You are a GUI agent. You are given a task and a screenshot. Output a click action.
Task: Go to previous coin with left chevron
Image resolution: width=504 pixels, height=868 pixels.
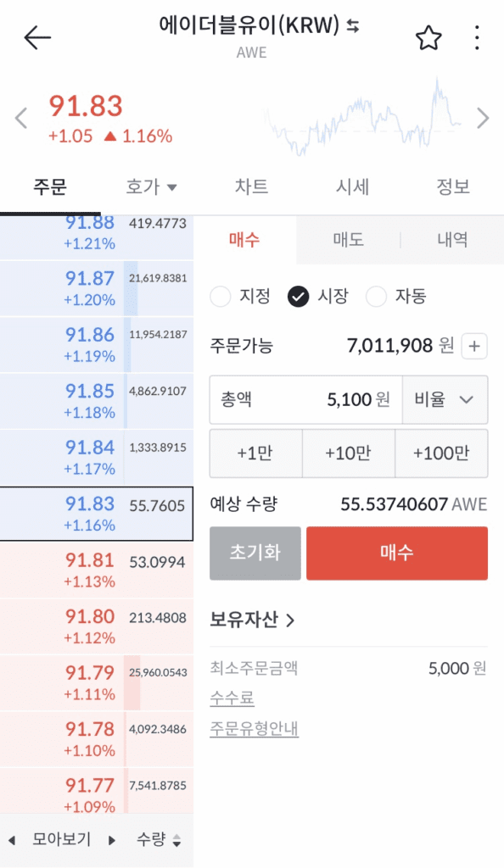click(x=21, y=118)
